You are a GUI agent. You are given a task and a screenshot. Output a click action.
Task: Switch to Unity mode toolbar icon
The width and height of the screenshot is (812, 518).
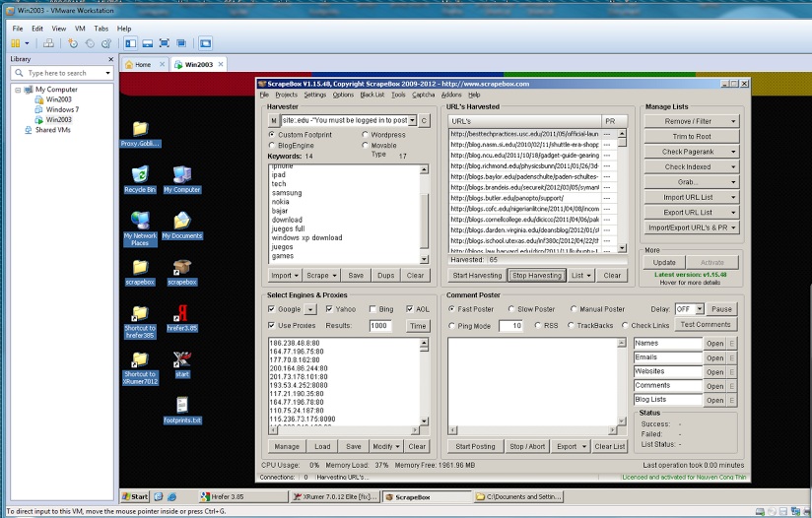181,43
